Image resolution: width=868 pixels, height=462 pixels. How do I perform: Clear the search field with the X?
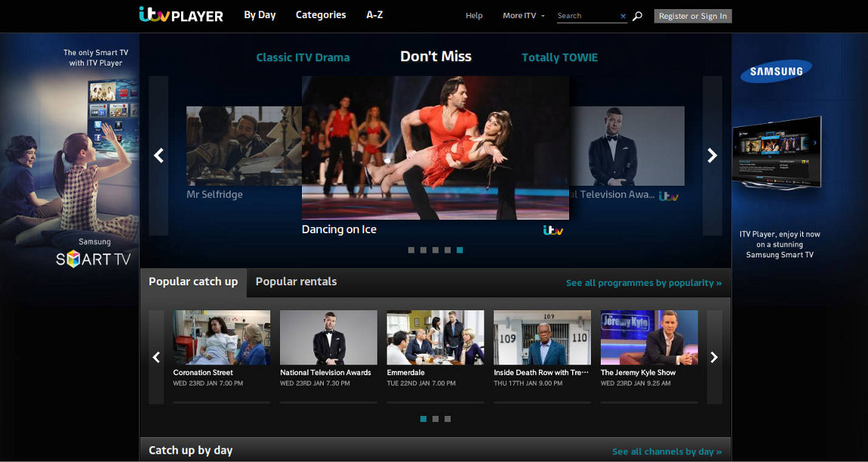623,17
